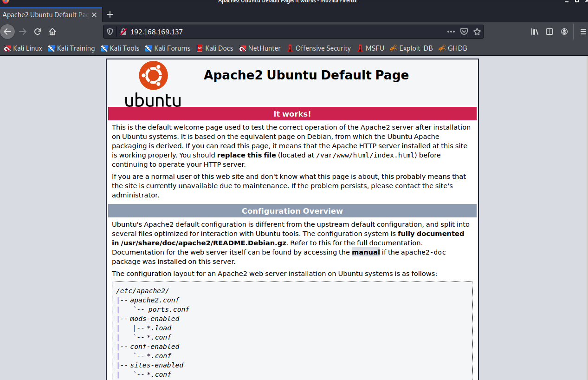Open the Kali Linux bookmark
The width and height of the screenshot is (588, 380).
point(23,48)
